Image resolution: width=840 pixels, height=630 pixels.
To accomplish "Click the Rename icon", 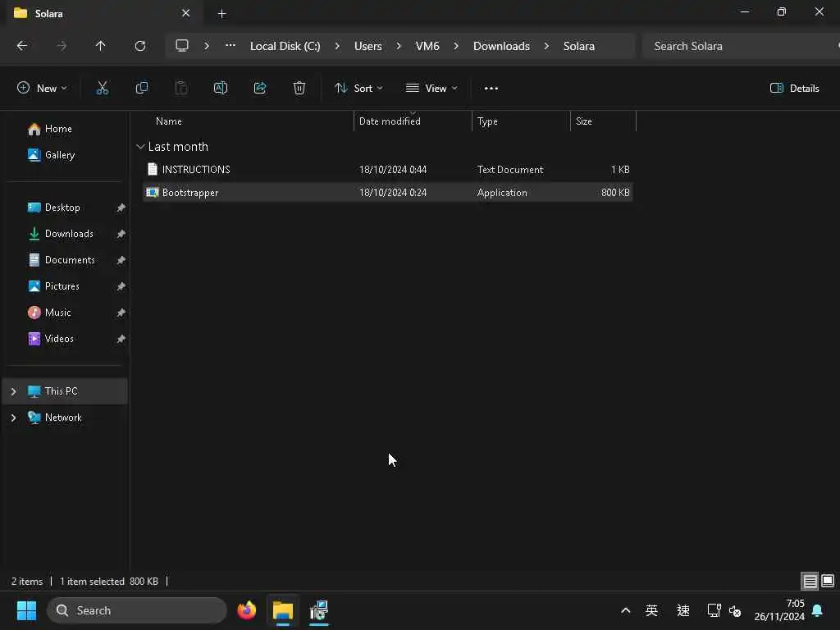I will [x=221, y=89].
